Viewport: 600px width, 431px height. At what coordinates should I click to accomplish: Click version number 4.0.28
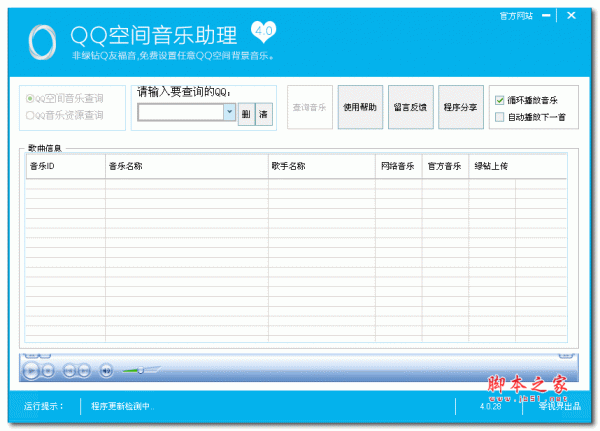point(491,406)
